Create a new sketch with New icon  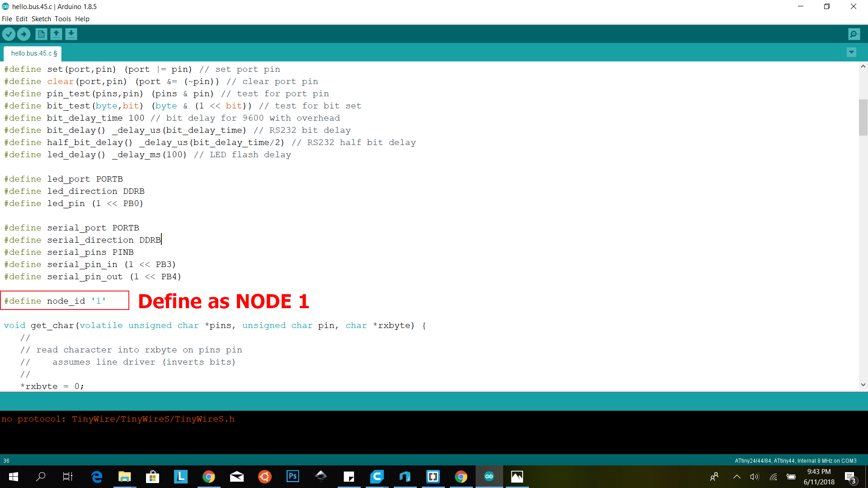(x=41, y=34)
